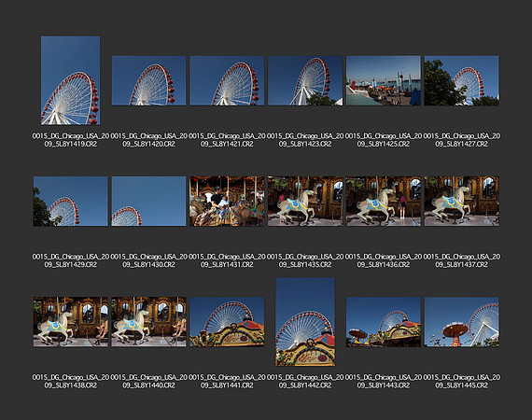The image size is (532, 420).
Task: Click file name ending 5L8Y1435.CR2
Action: (305, 260)
